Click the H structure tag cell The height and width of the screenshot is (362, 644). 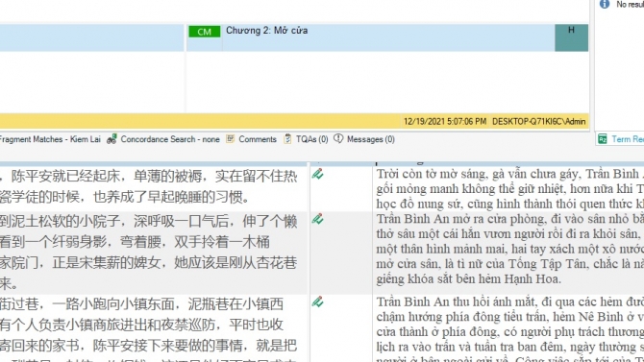(x=571, y=37)
